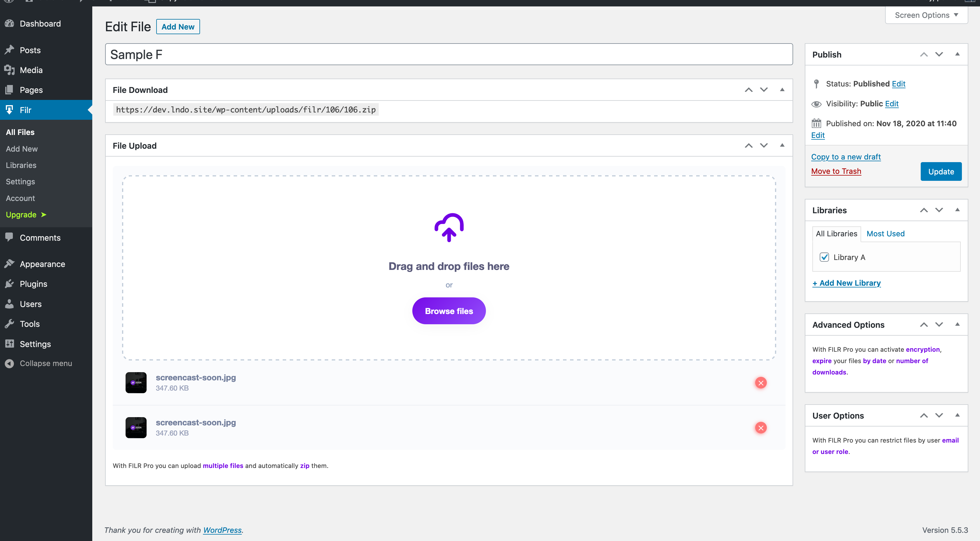
Task: Open Account submenu item
Action: click(20, 198)
